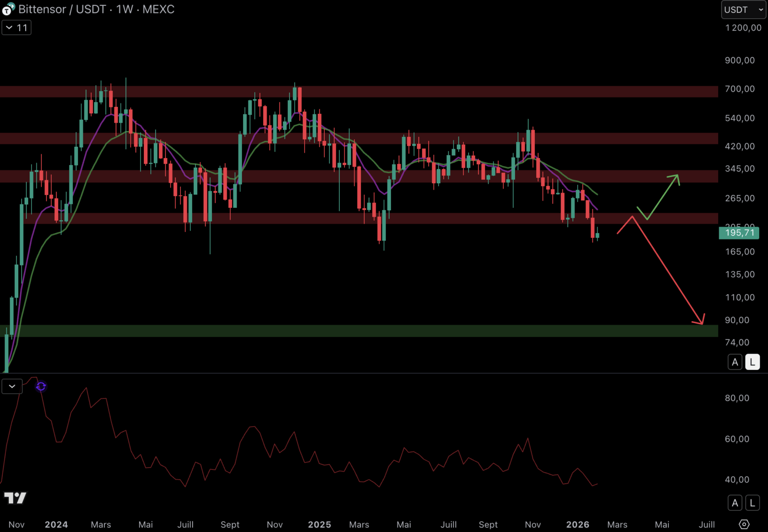Click the last weekly candle near 195
Image resolution: width=768 pixels, height=532 pixels.
pyautogui.click(x=597, y=235)
